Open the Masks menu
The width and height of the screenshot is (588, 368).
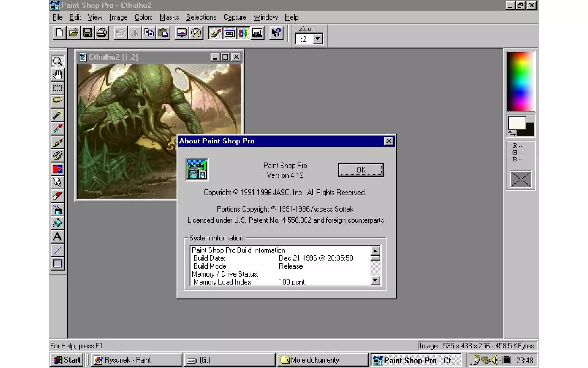[x=169, y=17]
